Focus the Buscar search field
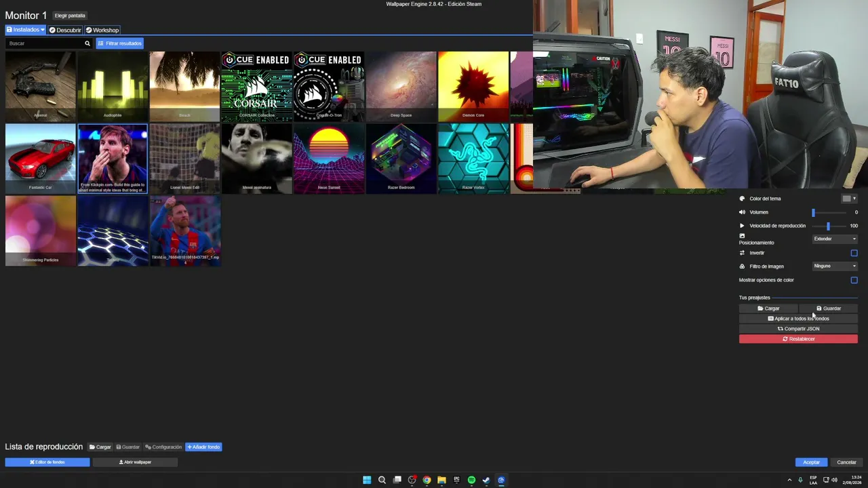The height and width of the screenshot is (488, 868). (49, 43)
